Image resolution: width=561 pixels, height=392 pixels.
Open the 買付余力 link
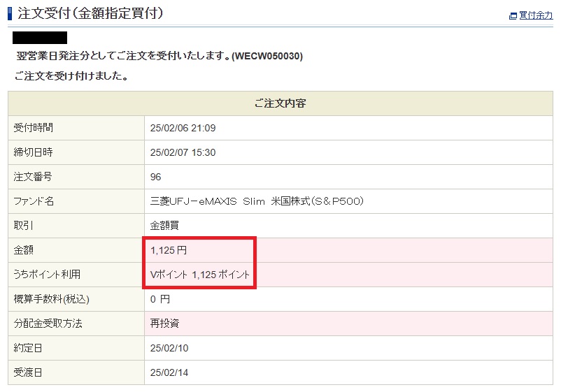536,15
